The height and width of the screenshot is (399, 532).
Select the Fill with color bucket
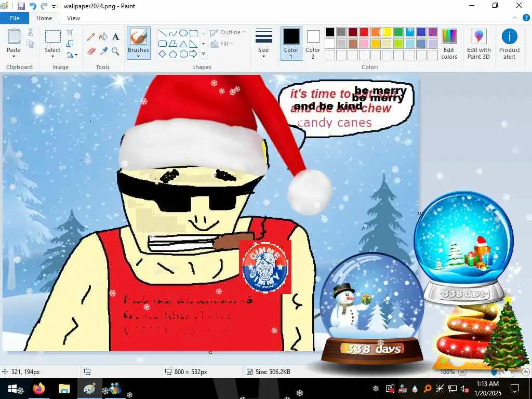click(103, 37)
